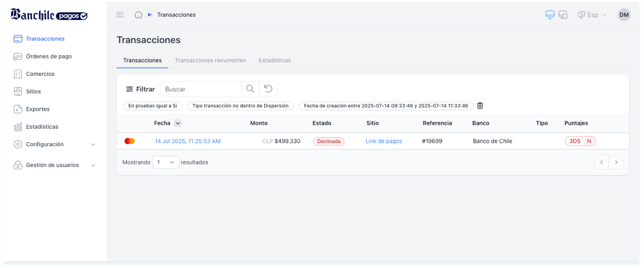Click the Sitio column header

click(372, 123)
